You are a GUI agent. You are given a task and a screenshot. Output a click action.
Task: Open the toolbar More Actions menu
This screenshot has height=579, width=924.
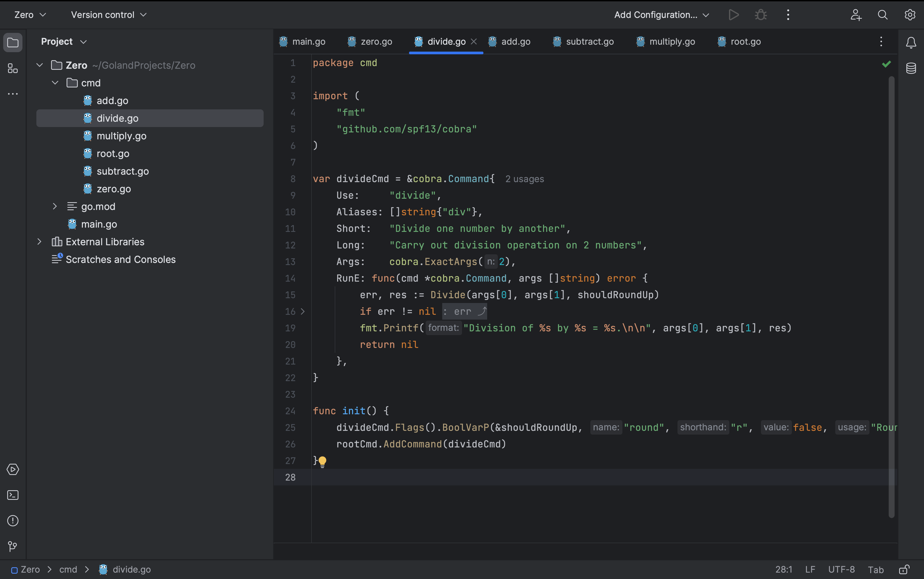(788, 15)
